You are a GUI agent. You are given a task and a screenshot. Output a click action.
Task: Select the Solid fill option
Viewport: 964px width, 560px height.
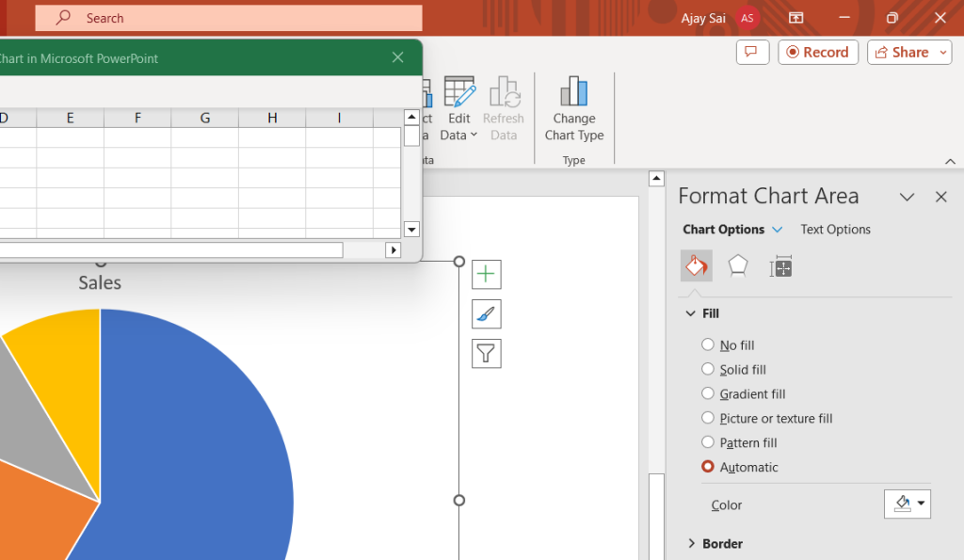click(733, 370)
